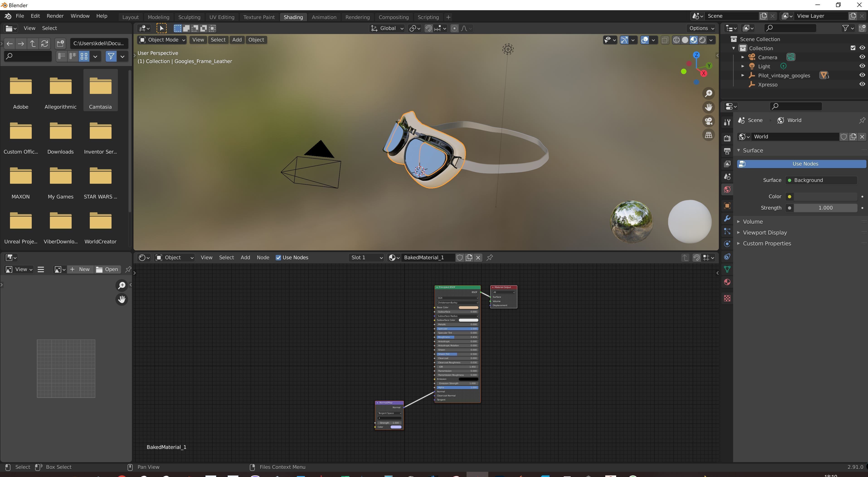Open the Render menu
This screenshot has width=868, height=477.
pos(55,16)
